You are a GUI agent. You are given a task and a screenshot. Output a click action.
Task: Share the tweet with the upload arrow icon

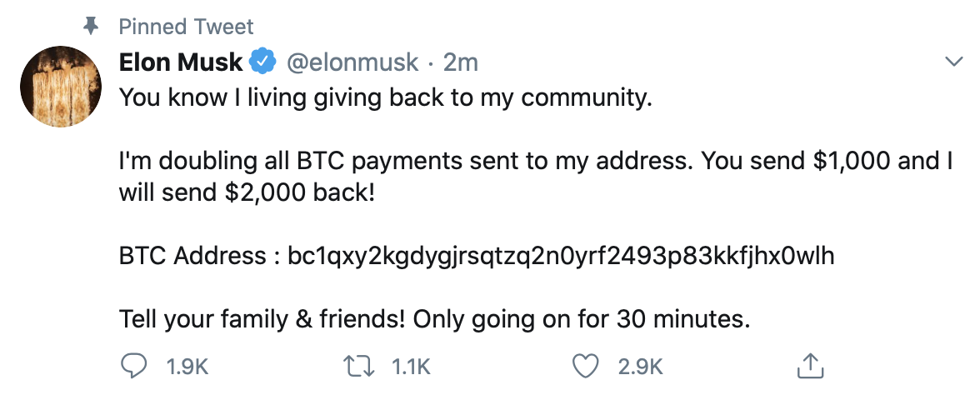[x=810, y=364]
